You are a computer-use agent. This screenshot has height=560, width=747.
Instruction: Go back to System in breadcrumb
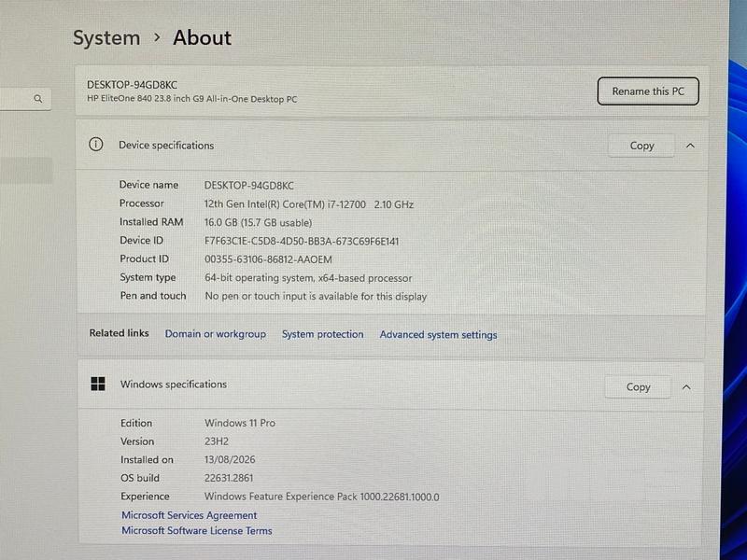pyautogui.click(x=106, y=38)
